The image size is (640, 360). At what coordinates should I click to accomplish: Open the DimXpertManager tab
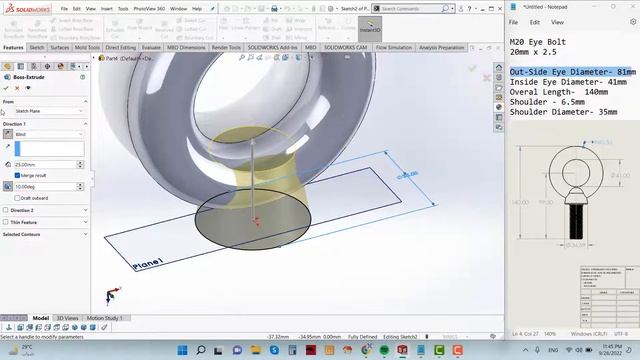pyautogui.click(x=47, y=66)
